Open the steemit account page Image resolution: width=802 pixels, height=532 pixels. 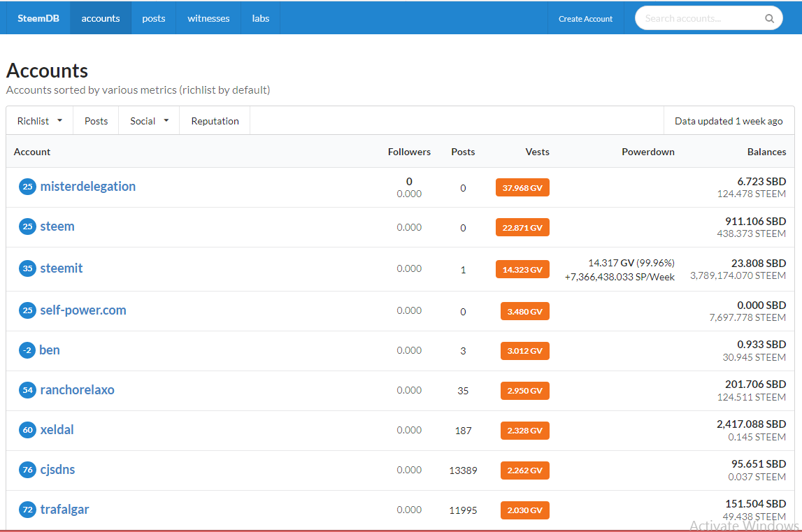62,268
